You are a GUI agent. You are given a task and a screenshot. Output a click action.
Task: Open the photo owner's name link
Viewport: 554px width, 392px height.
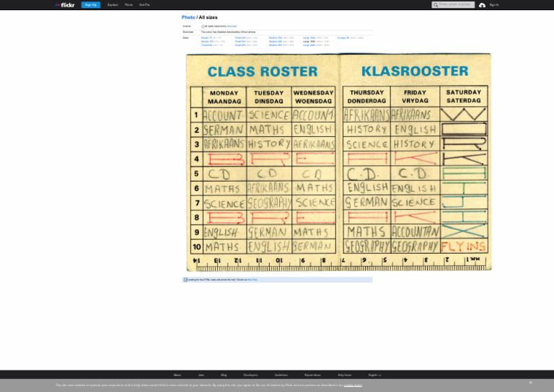tap(232, 26)
